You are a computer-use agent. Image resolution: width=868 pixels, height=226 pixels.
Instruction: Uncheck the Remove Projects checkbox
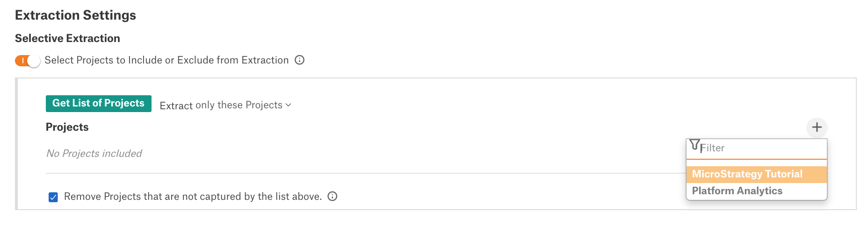coord(53,197)
